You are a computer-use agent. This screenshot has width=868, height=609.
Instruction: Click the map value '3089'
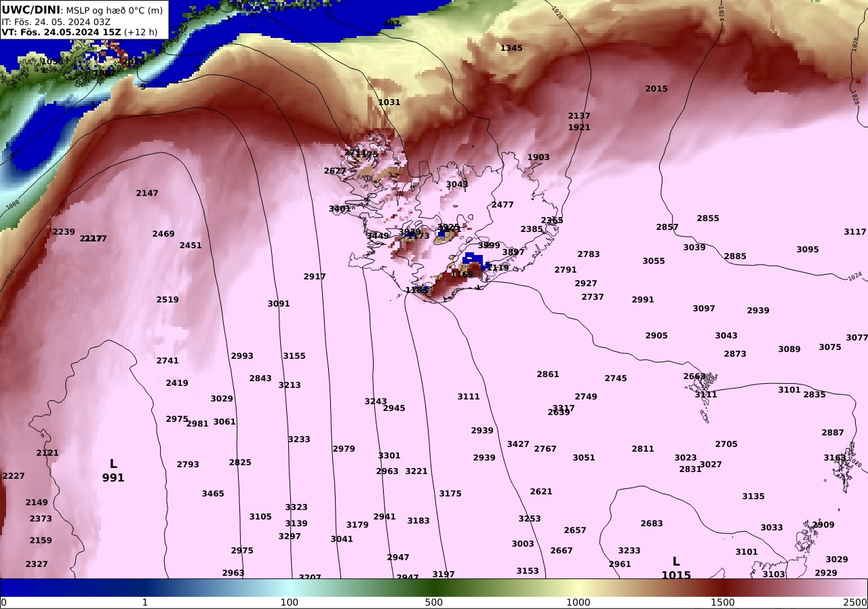click(x=789, y=349)
